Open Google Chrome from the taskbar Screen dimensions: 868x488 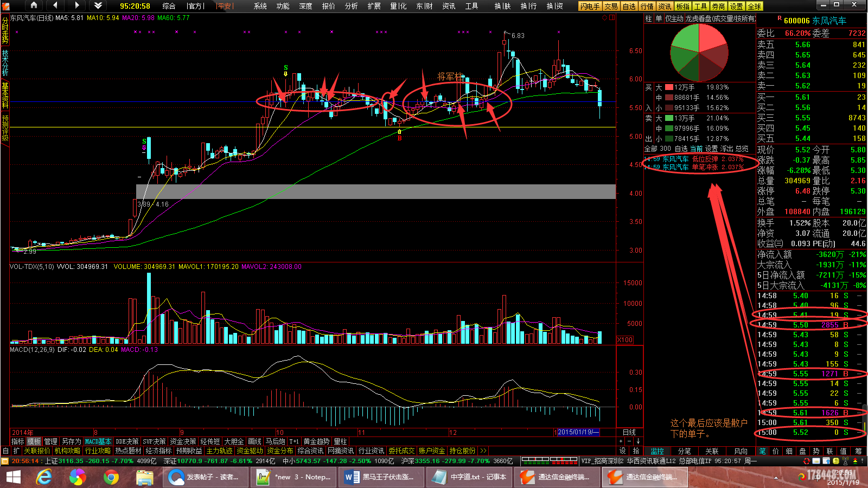coord(111,477)
